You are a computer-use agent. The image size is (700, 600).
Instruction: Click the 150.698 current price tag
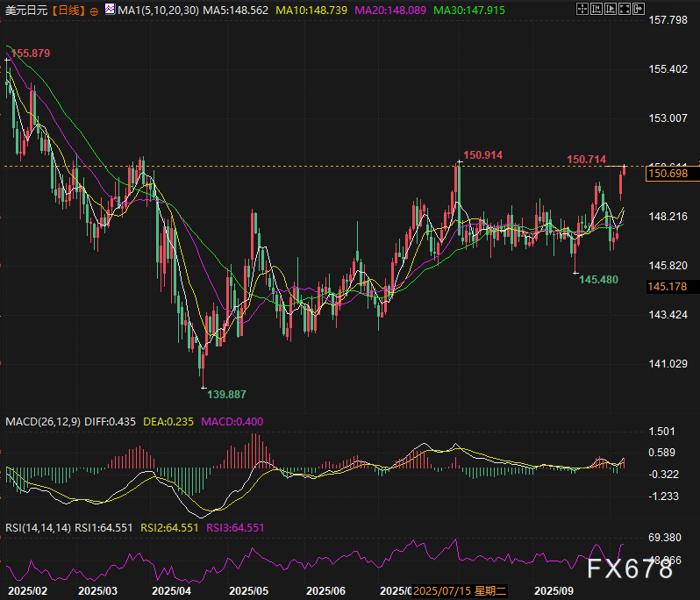tap(667, 174)
